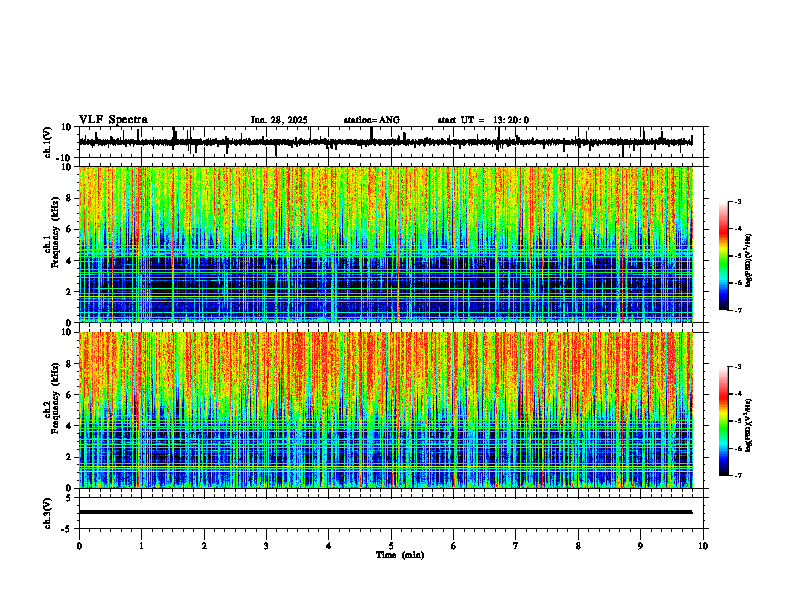Click the "ch.3(V)" axis label
Image resolution: width=792 pixels, height=612 pixels.
tap(49, 513)
